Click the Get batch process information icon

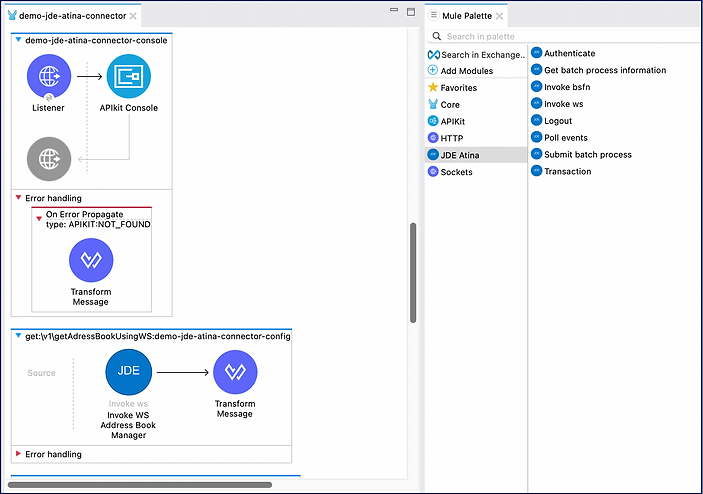click(x=537, y=69)
